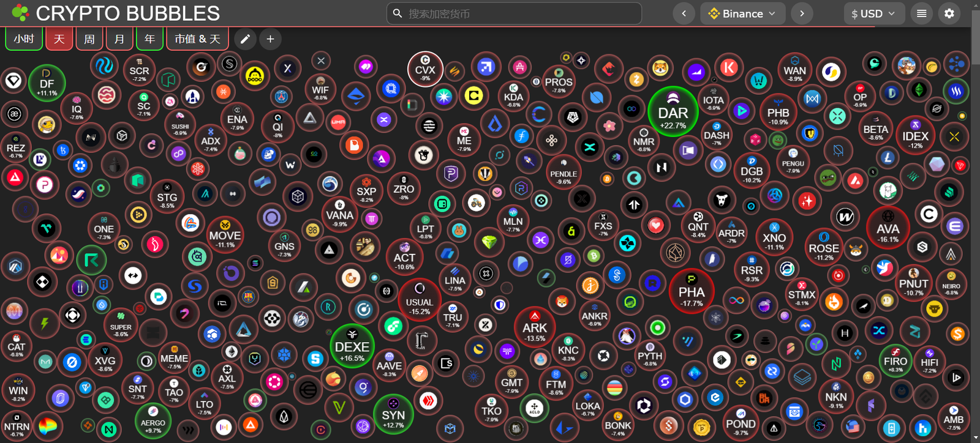Select the FTM -8.6% bubble
Image resolution: width=980 pixels, height=443 pixels.
point(556,384)
